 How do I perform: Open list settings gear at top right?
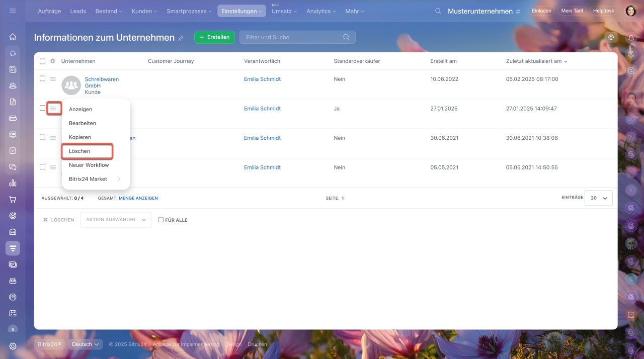[x=611, y=37]
